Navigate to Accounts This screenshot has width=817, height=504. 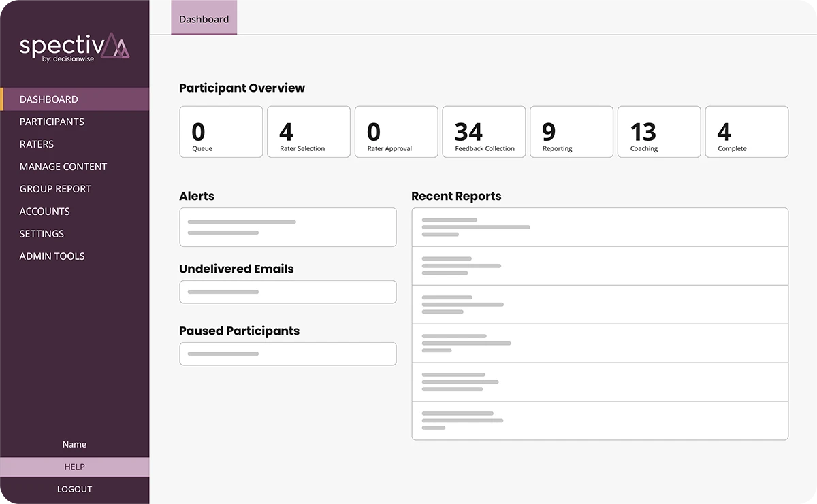tap(44, 212)
